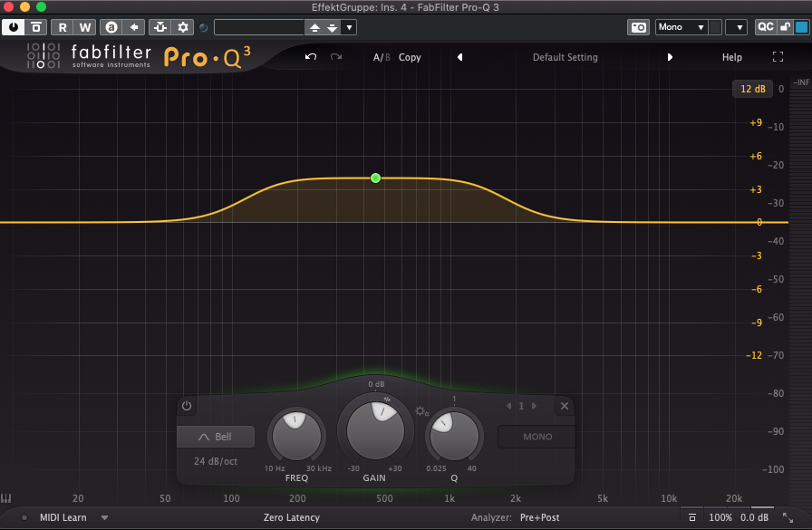
Task: Open the preset browser dropdown arrow
Action: pyautogui.click(x=350, y=27)
